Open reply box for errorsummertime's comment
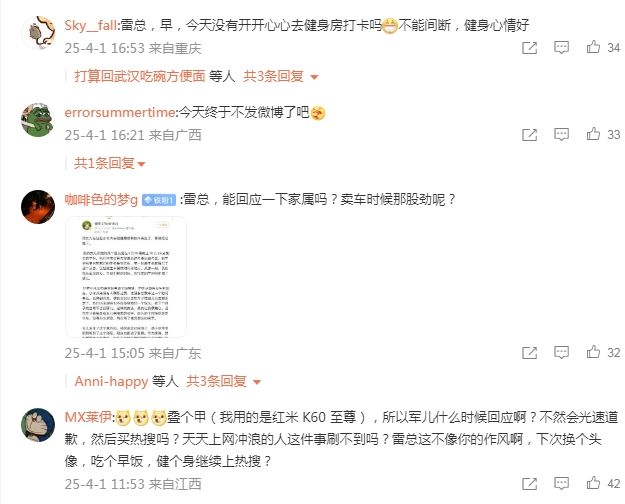The image size is (625, 504). click(561, 134)
